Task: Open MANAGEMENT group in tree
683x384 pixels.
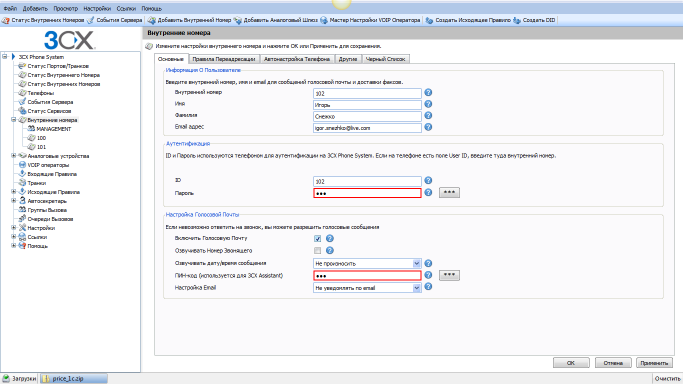Action: click(54, 129)
